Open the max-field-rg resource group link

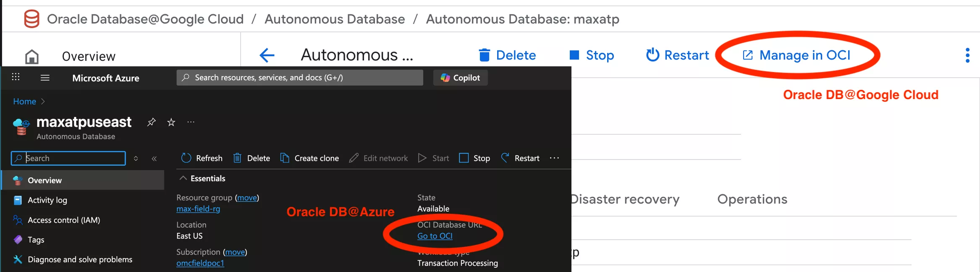coord(198,209)
